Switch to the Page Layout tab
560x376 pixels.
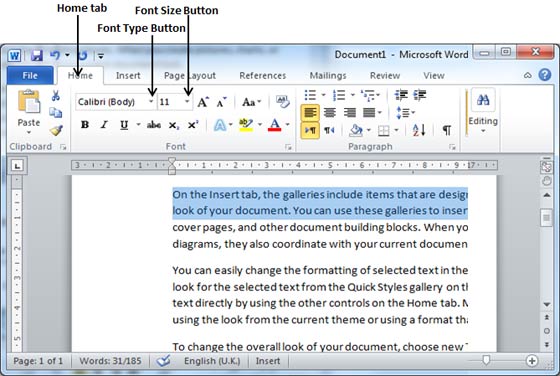(190, 76)
